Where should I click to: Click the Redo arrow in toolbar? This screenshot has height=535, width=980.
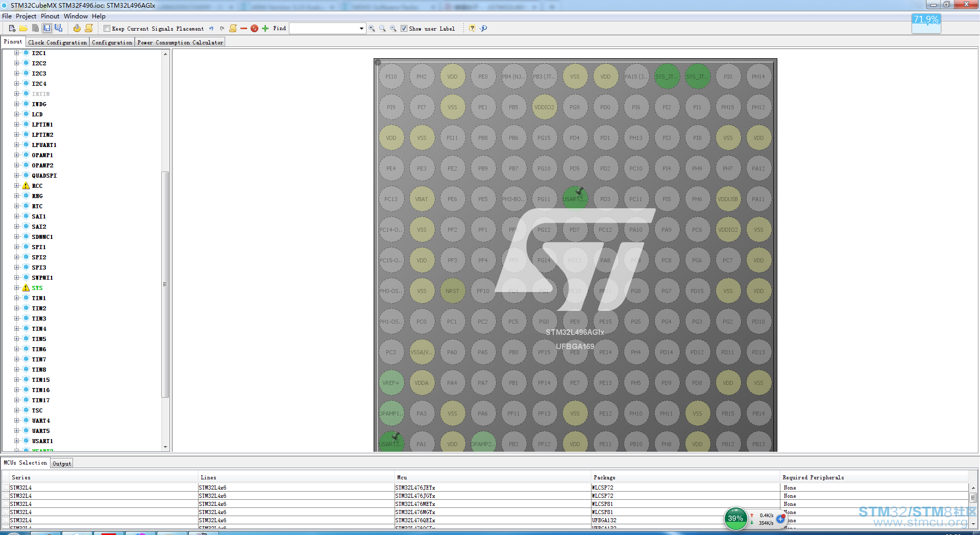[x=222, y=29]
